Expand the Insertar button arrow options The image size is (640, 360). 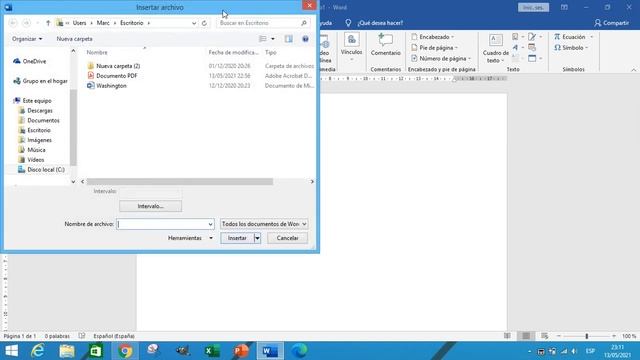click(257, 238)
